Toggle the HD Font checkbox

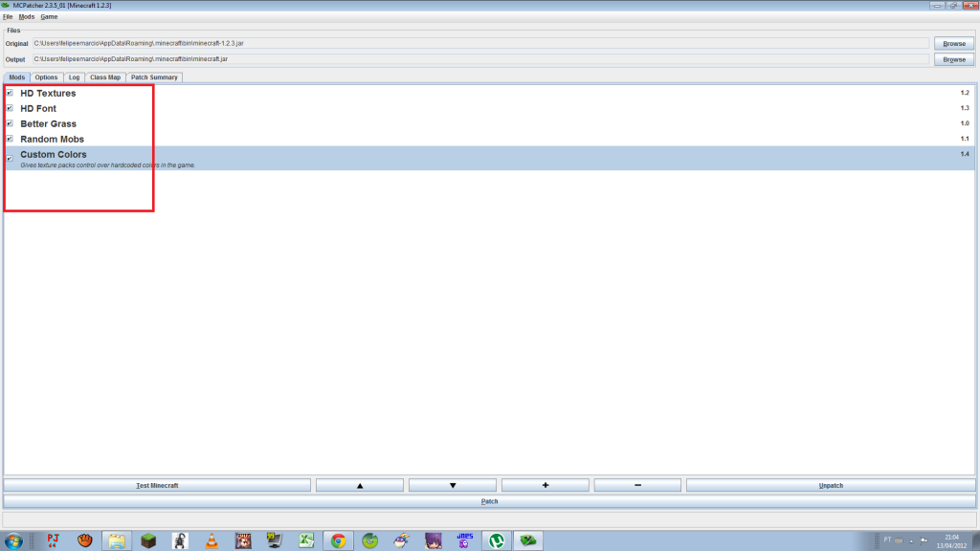coord(10,108)
